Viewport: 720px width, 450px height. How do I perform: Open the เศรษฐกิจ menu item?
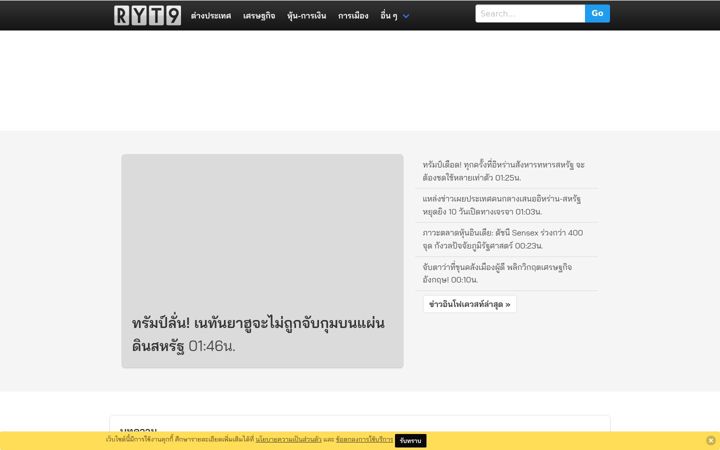pos(259,16)
